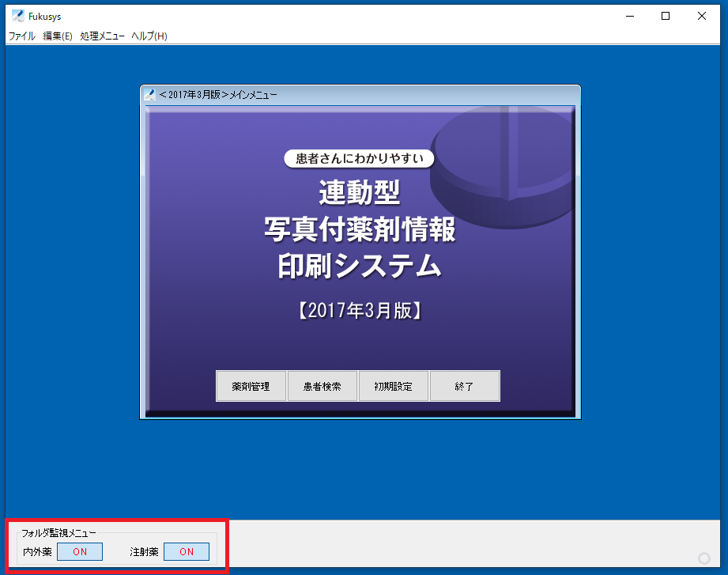
Task: Toggle the 注射薬 folder monitoring ON button
Action: pos(187,552)
